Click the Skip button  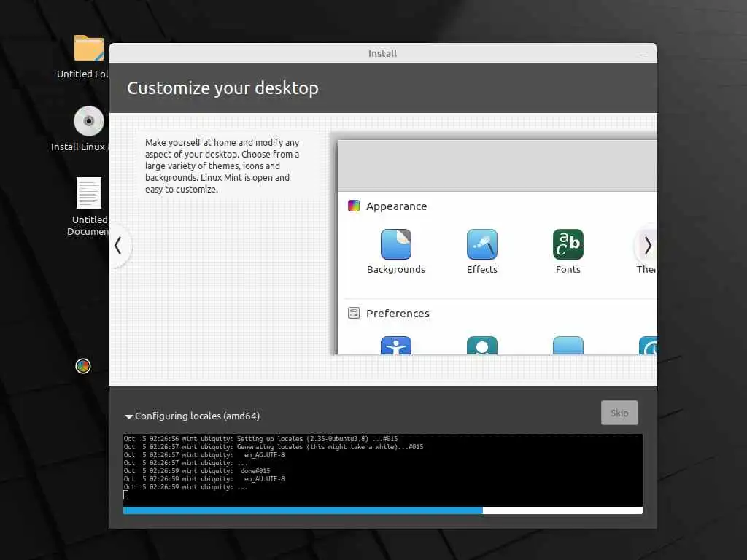point(619,413)
